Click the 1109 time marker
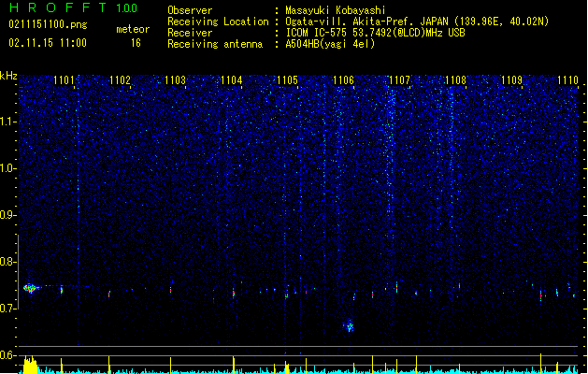Viewport: 588px width, 374px height. tap(511, 80)
